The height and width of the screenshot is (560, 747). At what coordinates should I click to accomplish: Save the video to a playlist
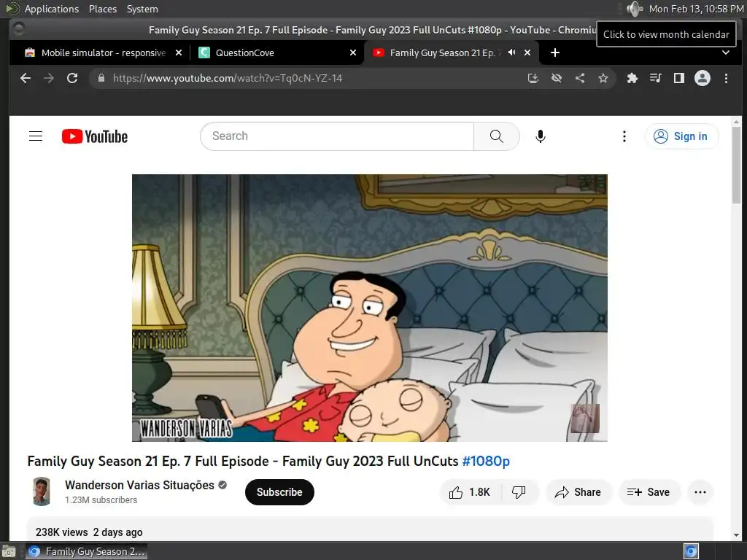[x=649, y=492]
